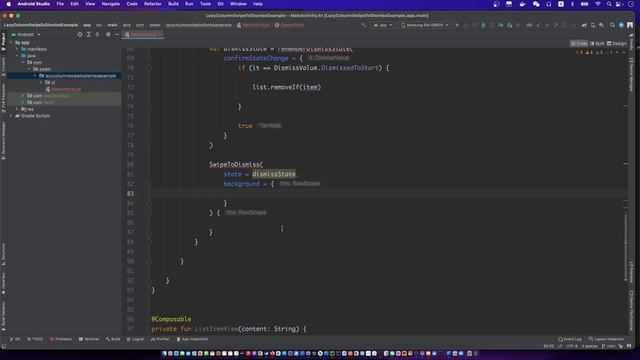The height and width of the screenshot is (360, 640).
Task: Open the File menu
Action: click(60, 4)
